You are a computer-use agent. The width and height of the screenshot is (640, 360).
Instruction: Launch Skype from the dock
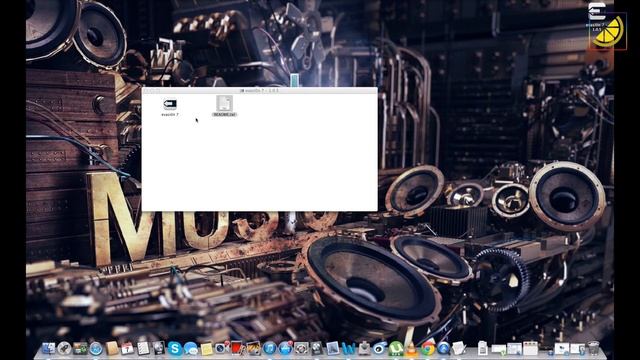point(175,349)
